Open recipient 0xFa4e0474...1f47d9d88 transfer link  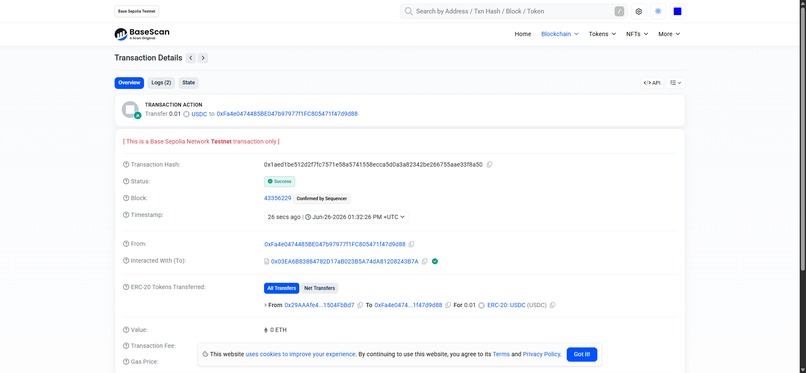(x=408, y=305)
